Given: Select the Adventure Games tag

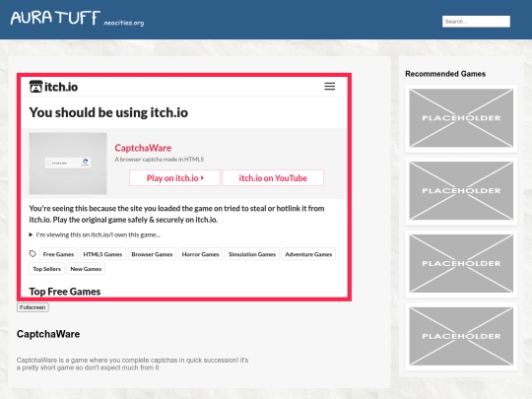Looking at the screenshot, I should tap(308, 254).
